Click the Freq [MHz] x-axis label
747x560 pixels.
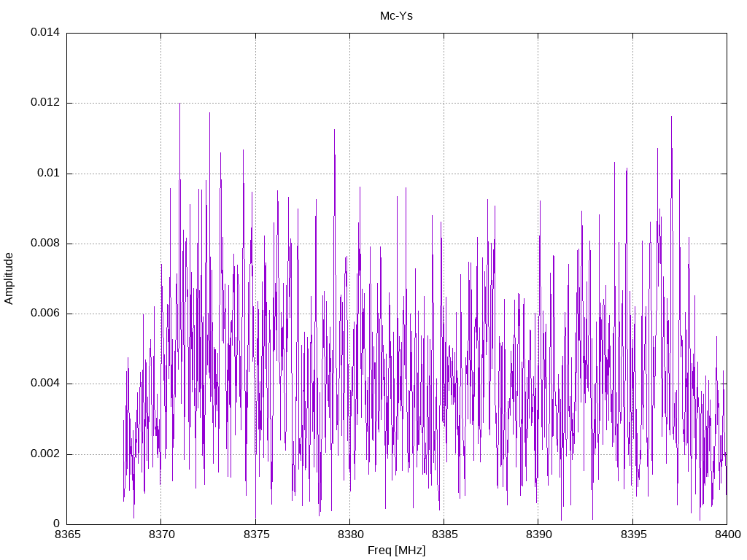tap(396, 550)
